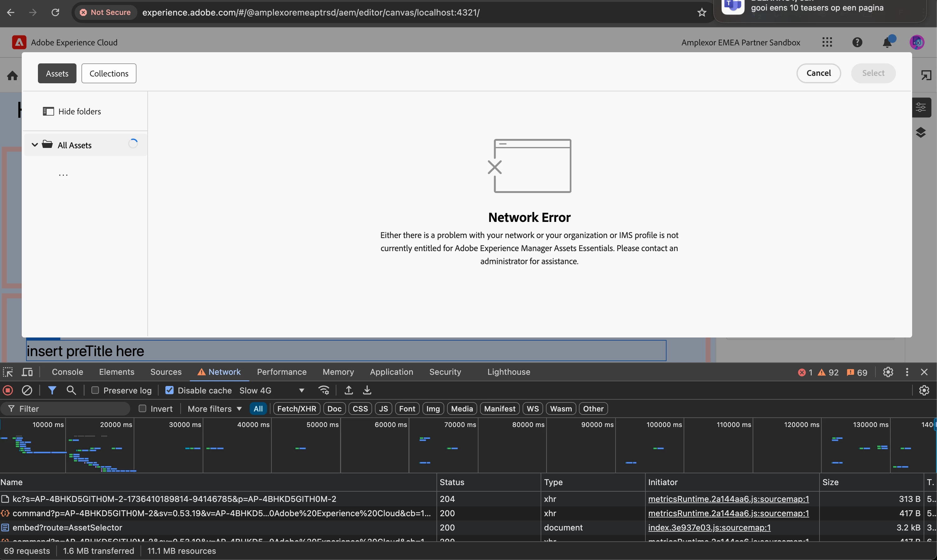937x560 pixels.
Task: Collapse the All Assets folder chevron
Action: [x=35, y=145]
